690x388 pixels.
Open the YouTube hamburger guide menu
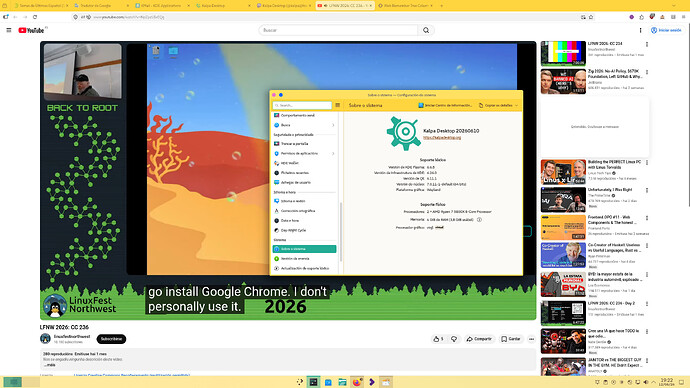tap(9, 30)
